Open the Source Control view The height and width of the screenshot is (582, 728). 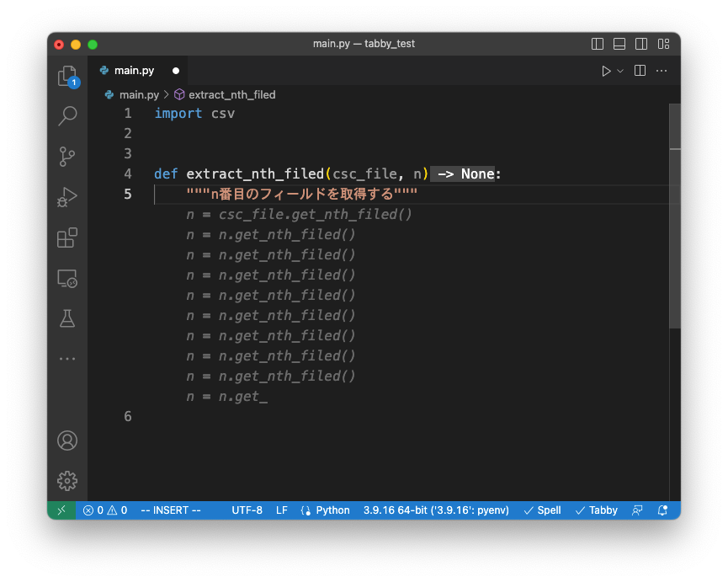[x=67, y=157]
